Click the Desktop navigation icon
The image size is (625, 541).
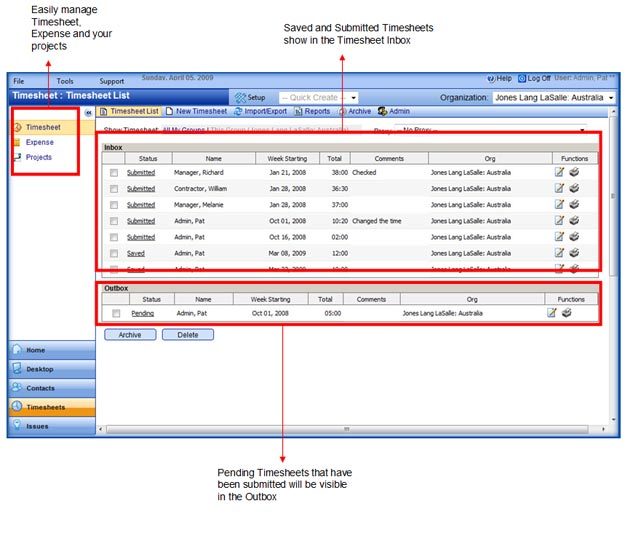coord(17,368)
